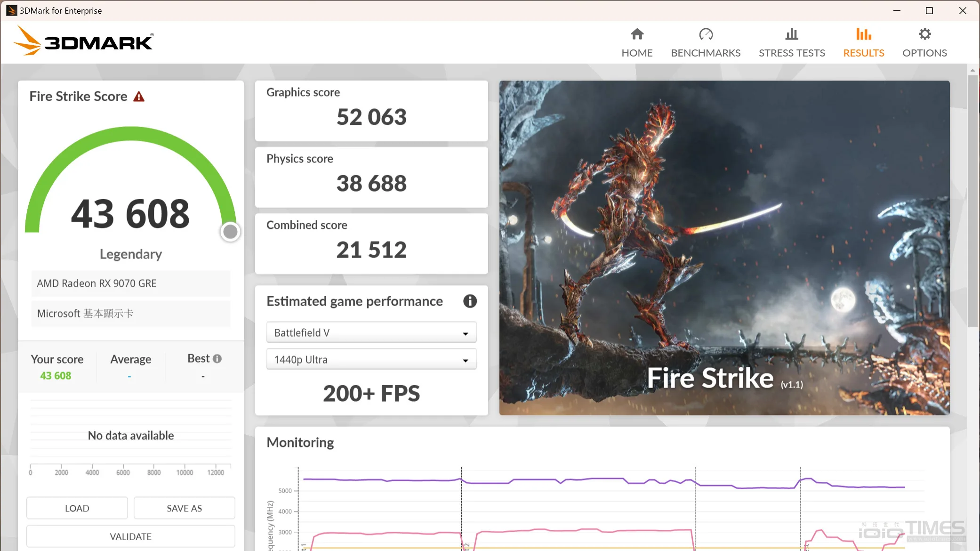This screenshot has height=551, width=980.
Task: Click the info icon next to Best
Action: point(217,358)
